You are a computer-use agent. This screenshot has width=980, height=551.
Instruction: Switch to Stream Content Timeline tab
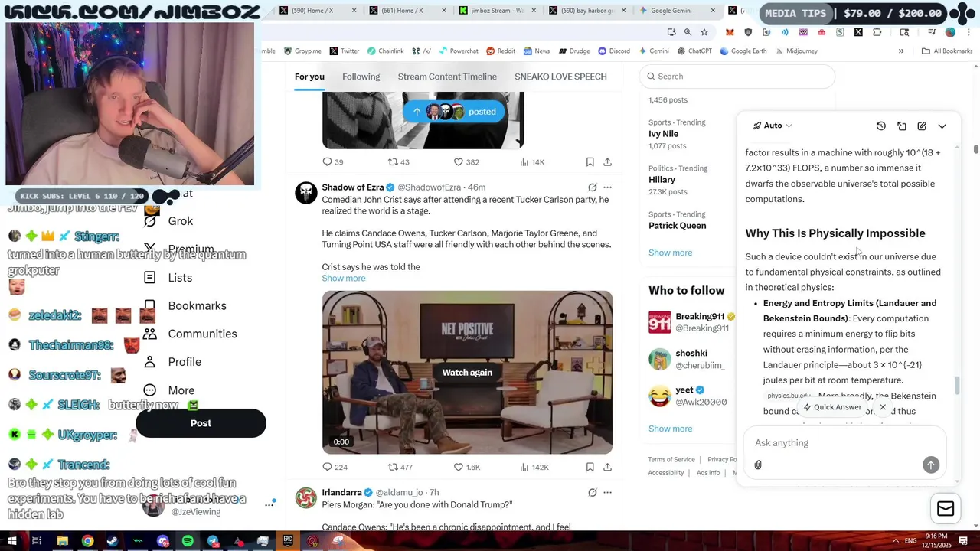click(447, 77)
